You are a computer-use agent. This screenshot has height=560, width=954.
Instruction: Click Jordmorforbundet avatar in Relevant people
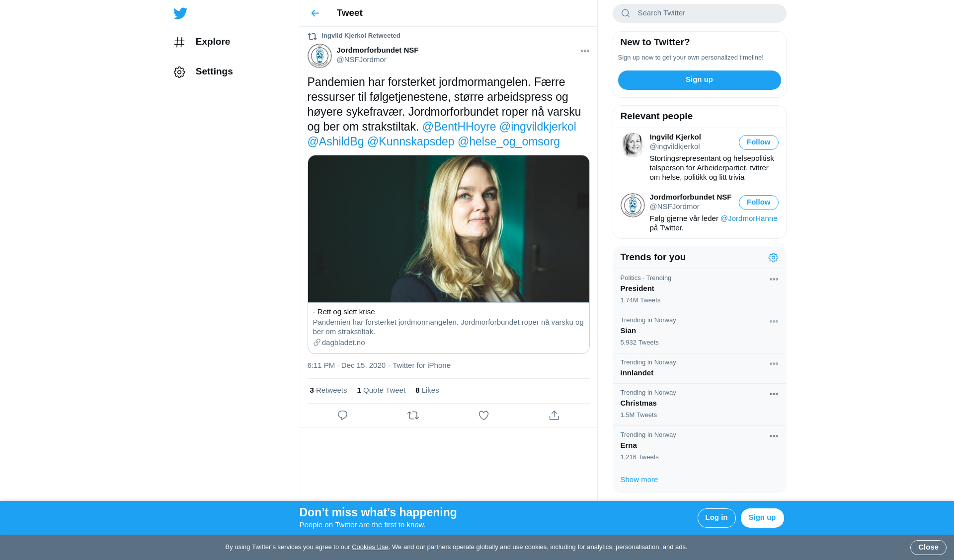[633, 205]
